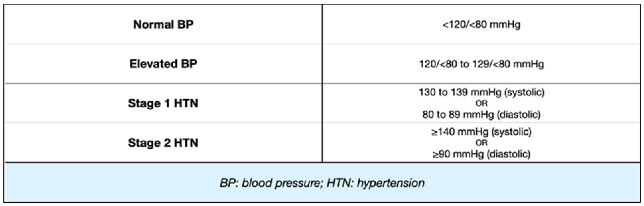Click the "Stage 1 HTN" row label

[x=163, y=103]
